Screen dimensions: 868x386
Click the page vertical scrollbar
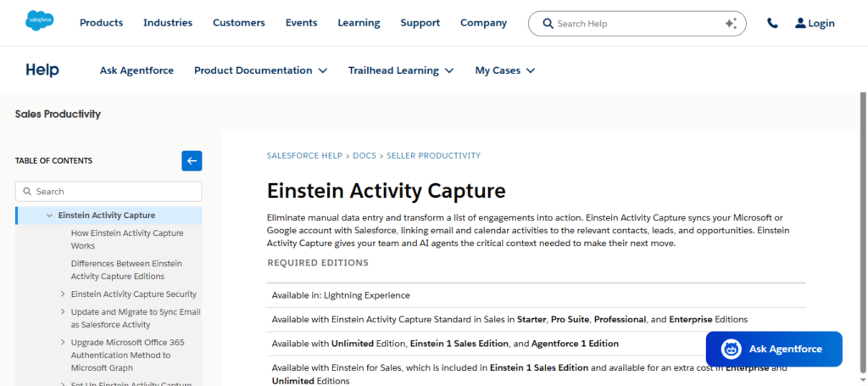(x=862, y=232)
